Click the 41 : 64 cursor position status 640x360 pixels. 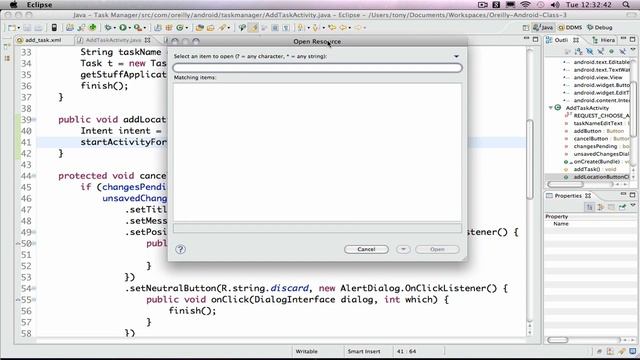tap(406, 351)
